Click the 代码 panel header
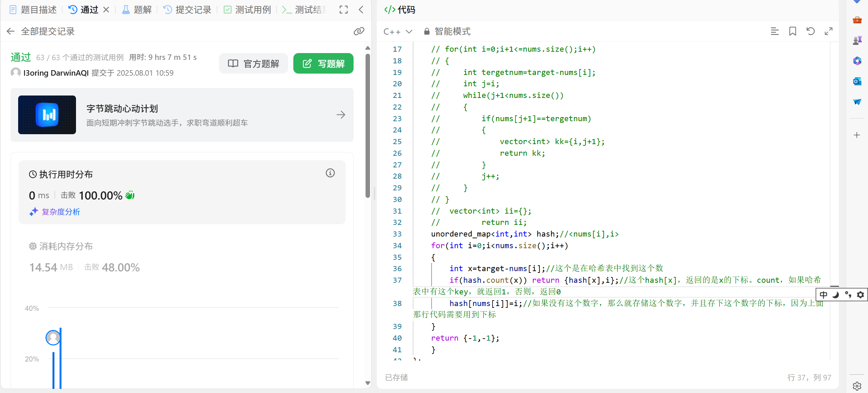 click(x=400, y=10)
